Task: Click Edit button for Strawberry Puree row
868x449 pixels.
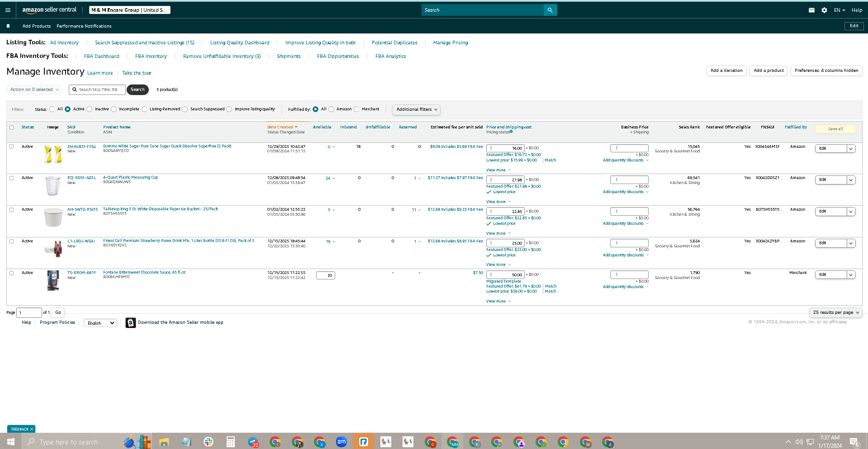Action: point(831,243)
